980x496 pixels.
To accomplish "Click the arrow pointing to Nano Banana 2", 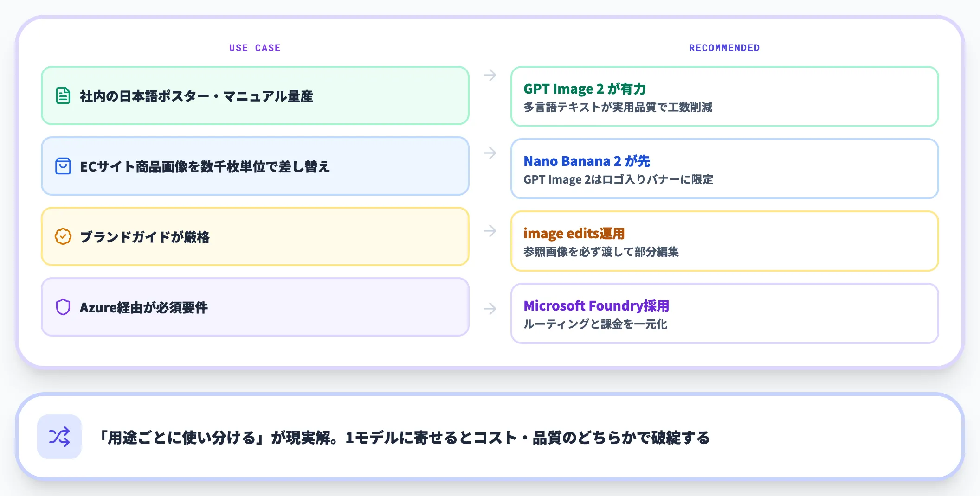I will (490, 153).
